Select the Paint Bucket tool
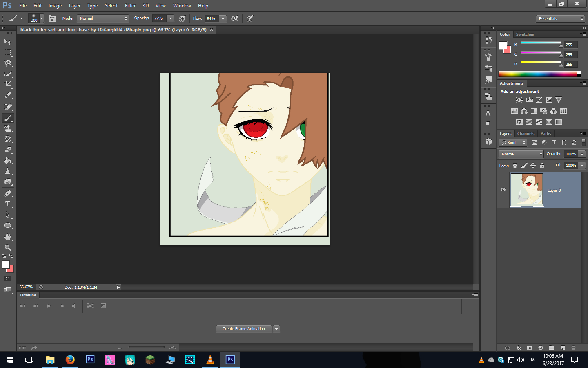Screen dimensions: 588x368 [x=8, y=160]
